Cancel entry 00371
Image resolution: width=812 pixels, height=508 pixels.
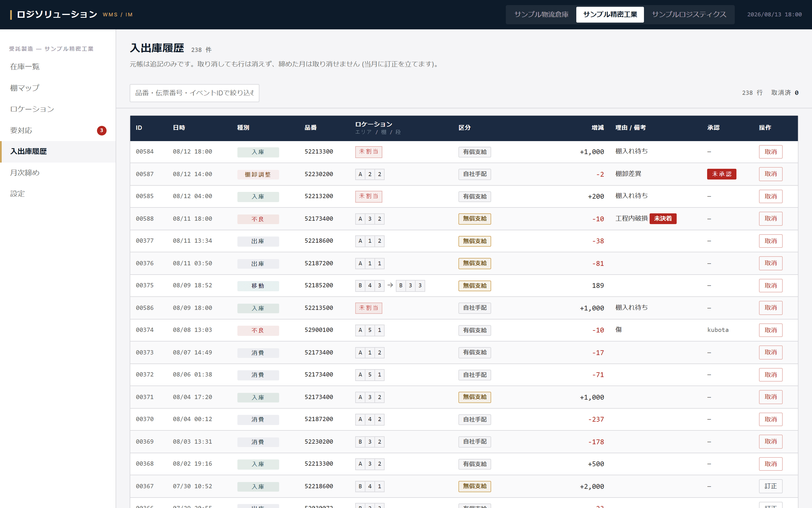(770, 397)
